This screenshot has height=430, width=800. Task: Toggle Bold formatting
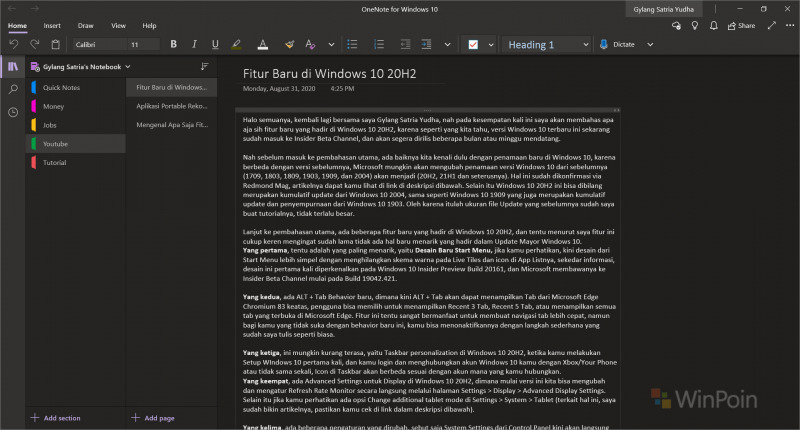pos(173,44)
